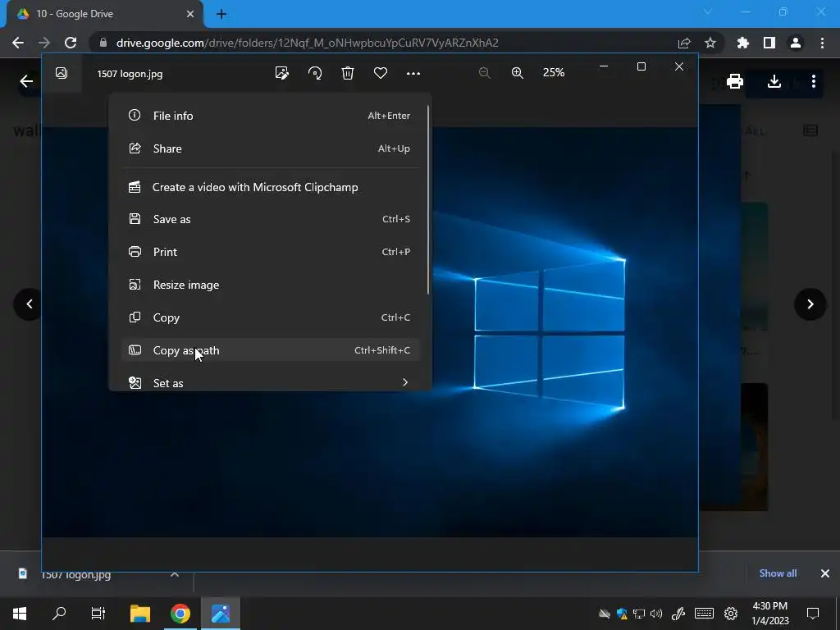The height and width of the screenshot is (630, 840).
Task: Add photo to favorites with heart icon
Action: coord(381,73)
